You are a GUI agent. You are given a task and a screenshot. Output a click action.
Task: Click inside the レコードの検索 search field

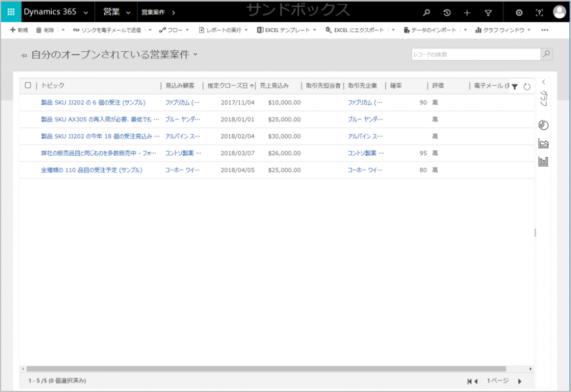tap(476, 55)
